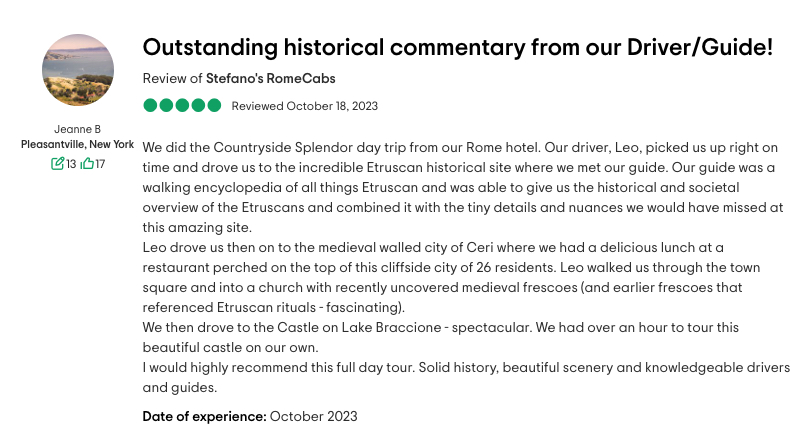The width and height of the screenshot is (807, 432).
Task: Click the Reviewed October 18, 2023 date
Action: coord(304,106)
